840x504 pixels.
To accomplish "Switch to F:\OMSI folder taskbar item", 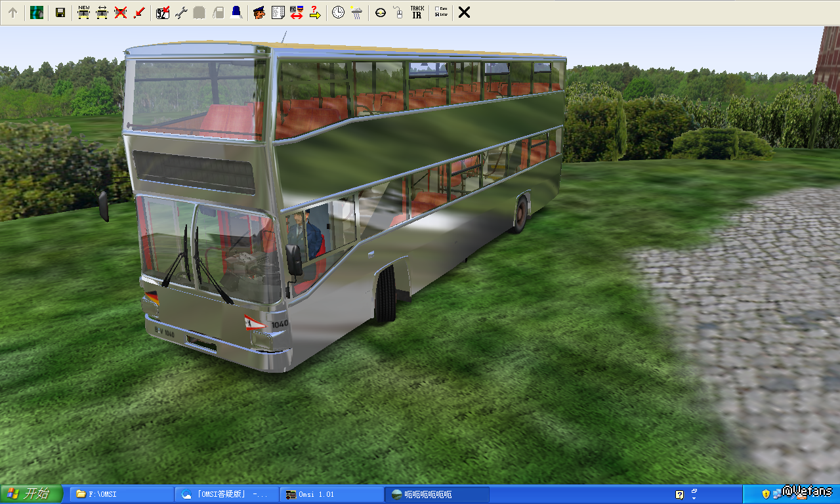I will (x=121, y=494).
